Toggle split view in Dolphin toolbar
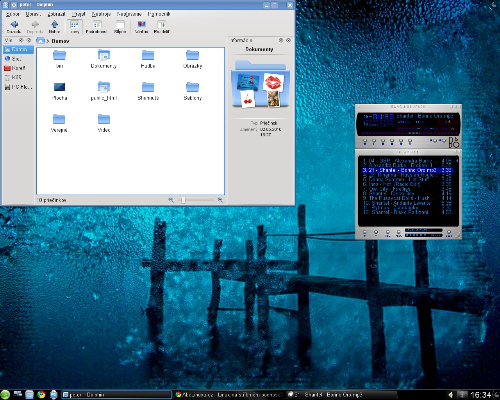500x400 pixels. (162, 27)
